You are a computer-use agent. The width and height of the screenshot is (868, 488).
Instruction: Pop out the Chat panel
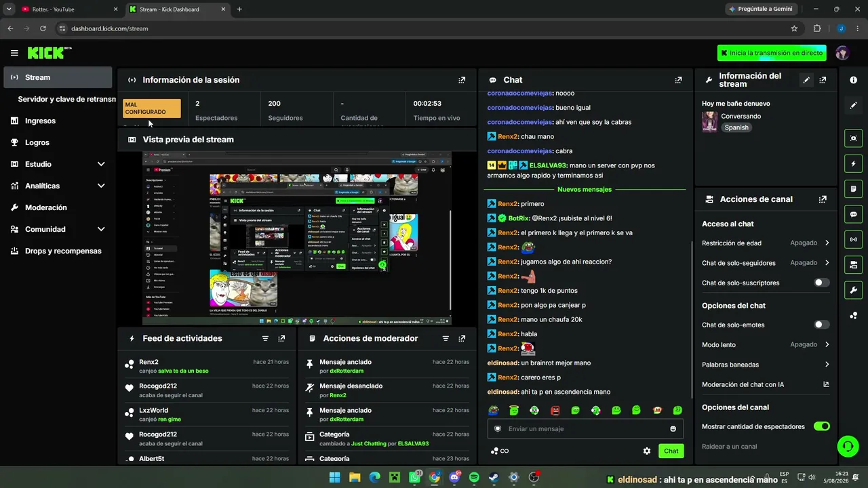pos(678,80)
